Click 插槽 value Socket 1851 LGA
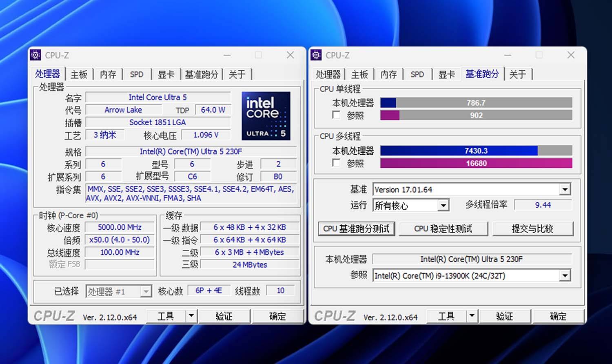The width and height of the screenshot is (612, 364). point(158,122)
